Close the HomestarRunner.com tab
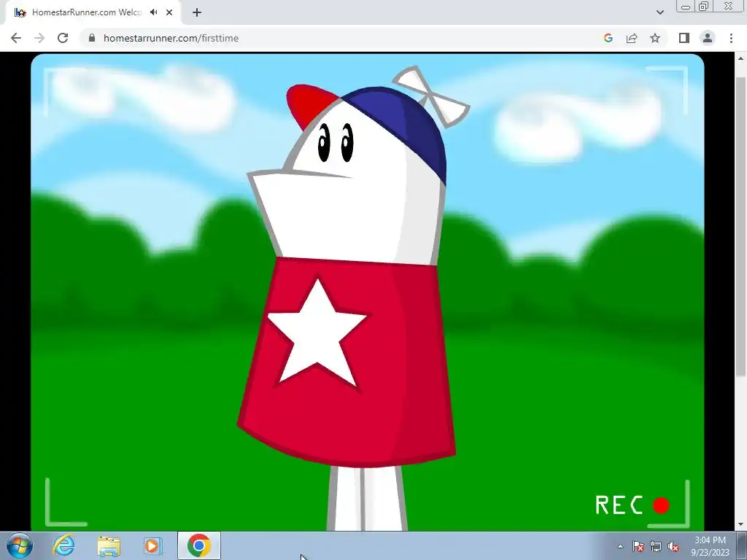Viewport: 747px width, 560px height. click(169, 12)
